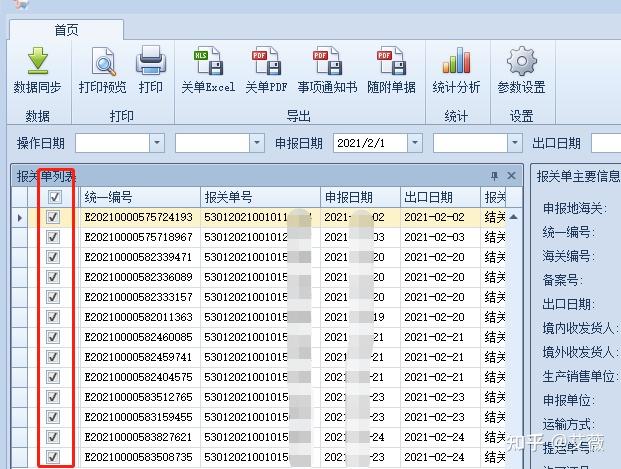
Task: Uncheck row E20210000583508735
Action: pyautogui.click(x=53, y=457)
